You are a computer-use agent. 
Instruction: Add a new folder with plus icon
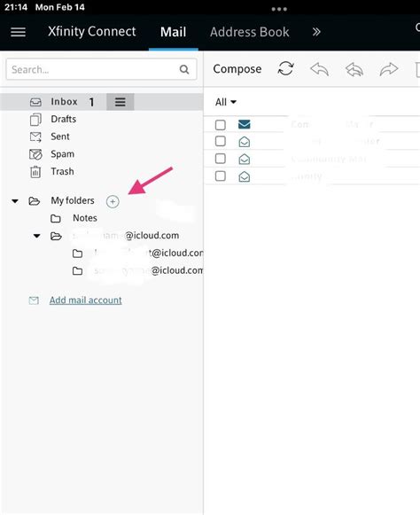[x=113, y=201]
